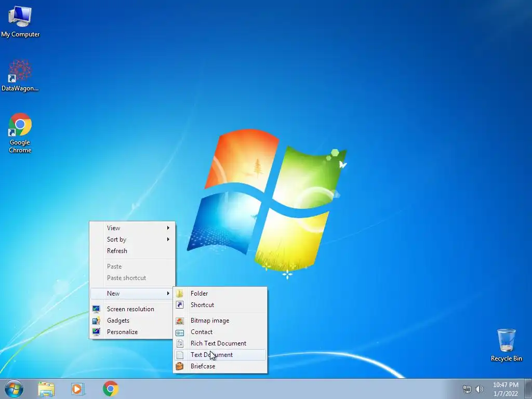
Task: Create a new Rich Text Document
Action: pos(220,344)
